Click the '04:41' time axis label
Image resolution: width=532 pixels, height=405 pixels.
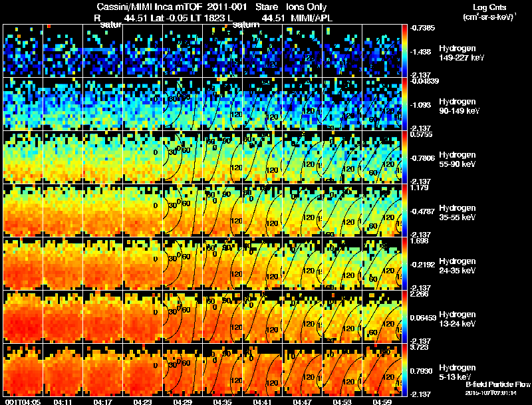point(262,402)
